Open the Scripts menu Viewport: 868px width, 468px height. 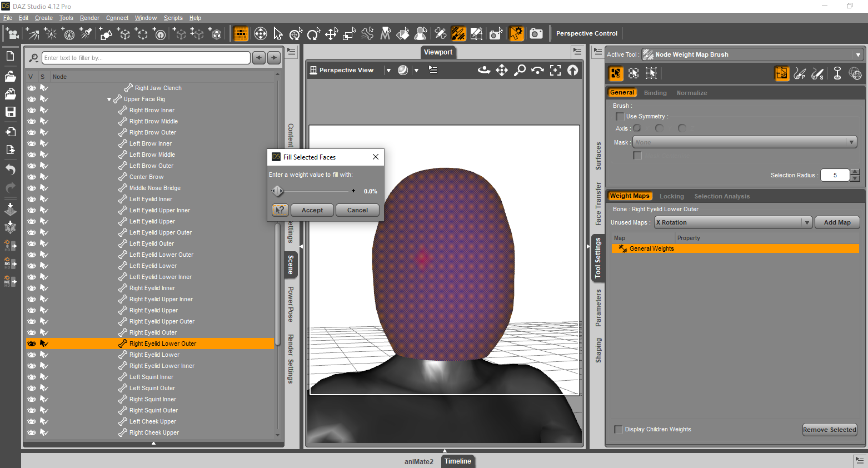pyautogui.click(x=173, y=18)
